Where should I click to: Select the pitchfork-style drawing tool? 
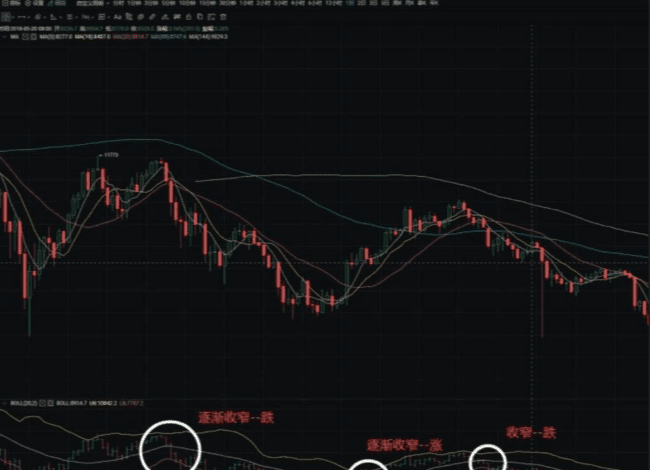click(x=38, y=17)
